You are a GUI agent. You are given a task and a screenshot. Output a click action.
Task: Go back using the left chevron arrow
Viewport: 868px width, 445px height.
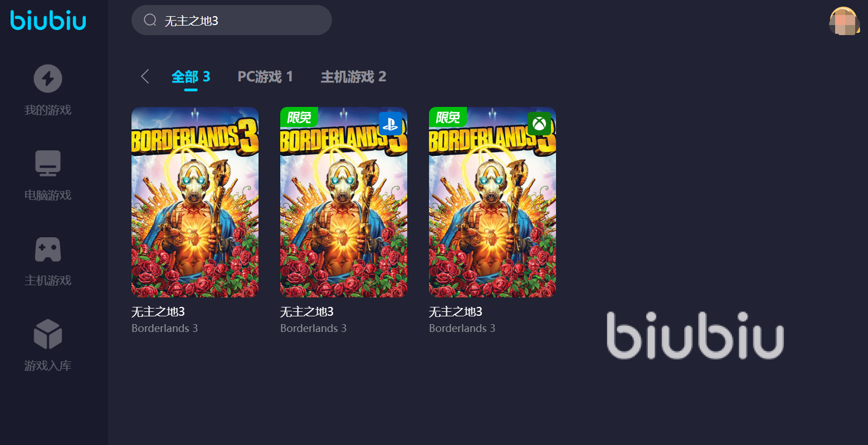pos(145,76)
